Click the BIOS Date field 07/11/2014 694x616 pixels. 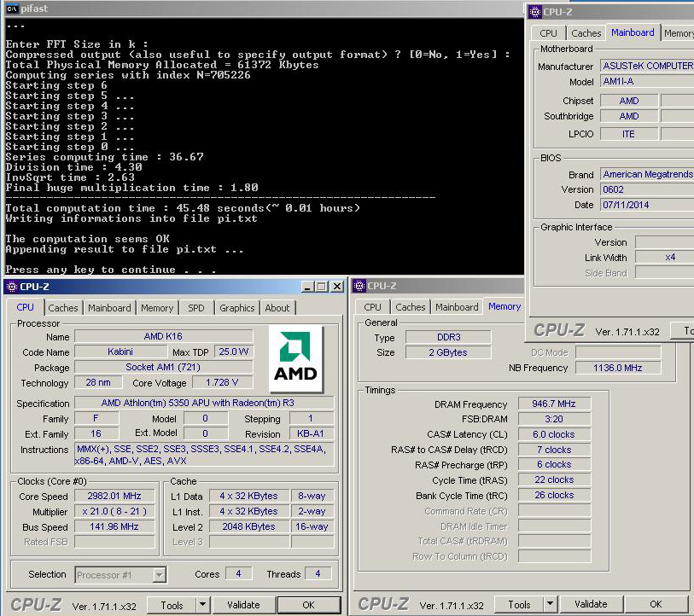[x=647, y=205]
